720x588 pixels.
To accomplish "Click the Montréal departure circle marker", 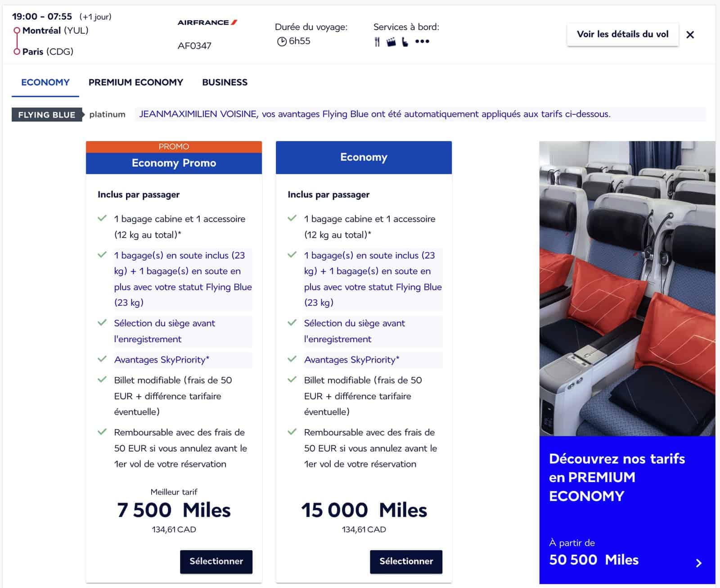I will [x=17, y=30].
